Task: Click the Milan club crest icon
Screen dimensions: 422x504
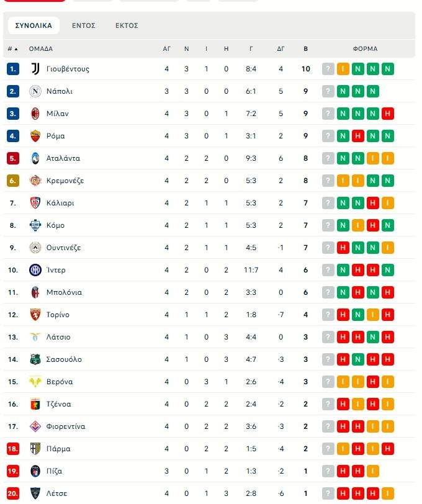Action: coord(35,114)
